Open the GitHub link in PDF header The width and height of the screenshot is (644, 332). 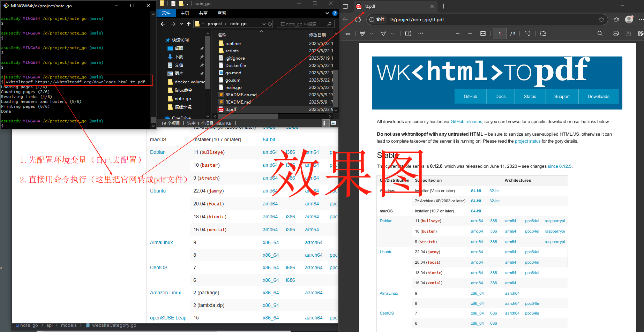[x=470, y=97]
